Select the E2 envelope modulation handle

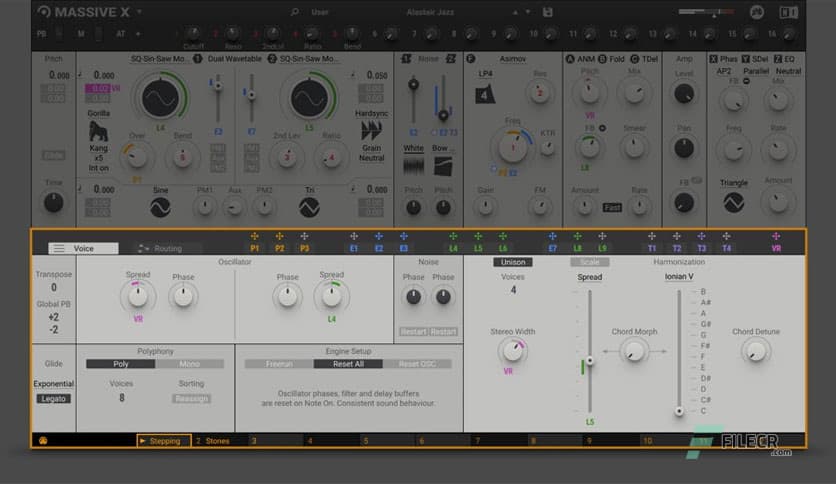coord(379,236)
